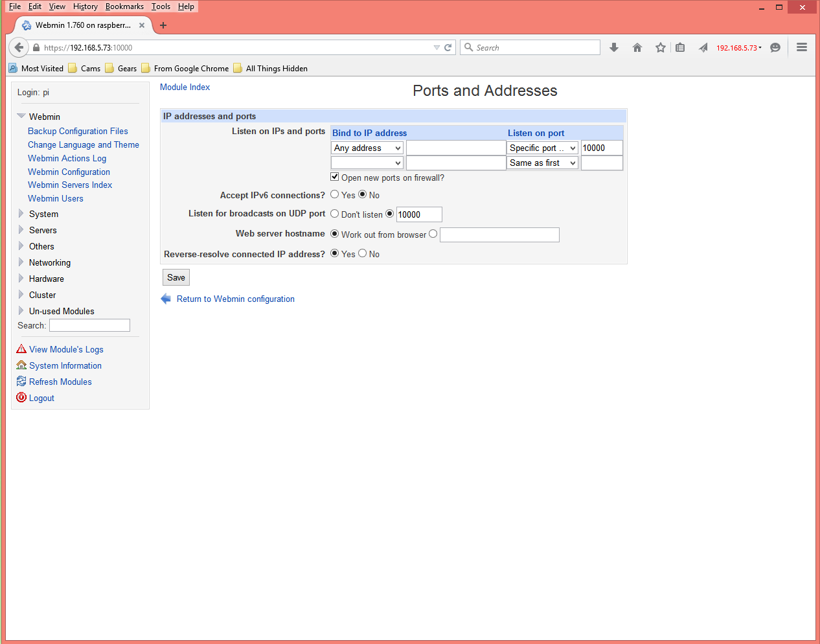820x644 pixels.
Task: Open the File menu
Action: (x=15, y=6)
